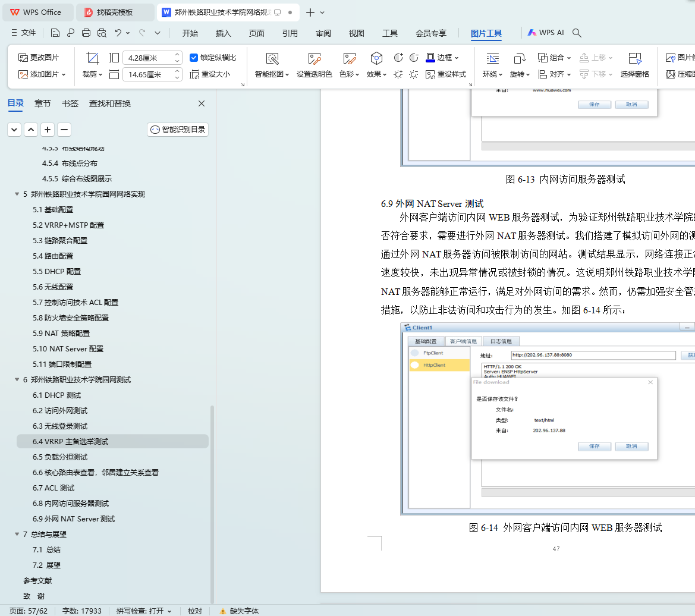Open the 书签 bookmarks tab

coord(70,103)
